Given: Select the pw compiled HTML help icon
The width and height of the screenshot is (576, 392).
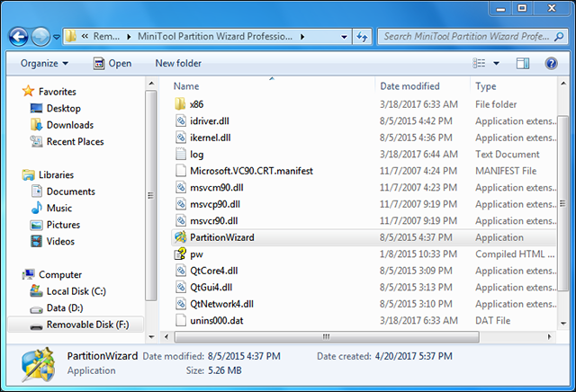Looking at the screenshot, I should tap(180, 254).
